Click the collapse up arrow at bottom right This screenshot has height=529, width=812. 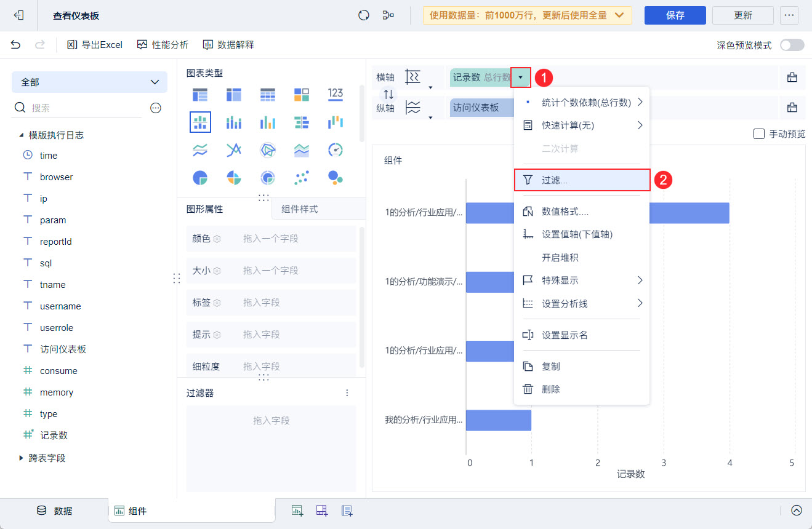[x=797, y=511]
